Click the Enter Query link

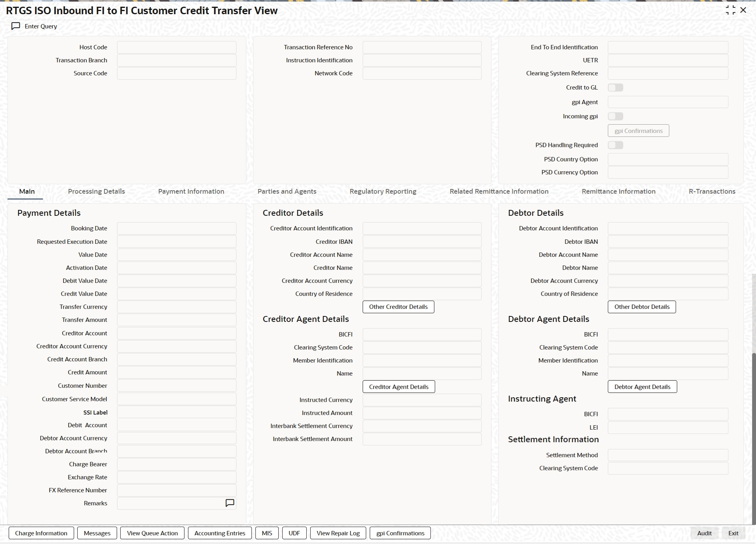(41, 26)
